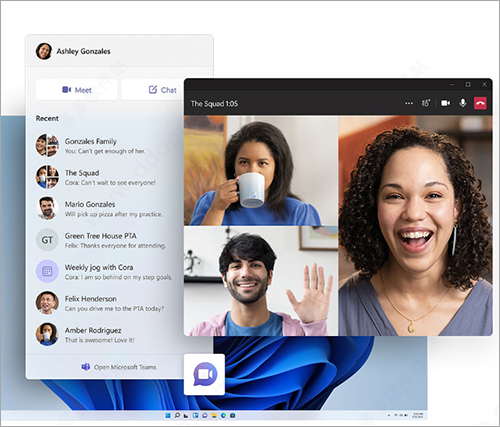Open File Explorer on the taskbar
This screenshot has height=427, width=500.
[x=214, y=415]
